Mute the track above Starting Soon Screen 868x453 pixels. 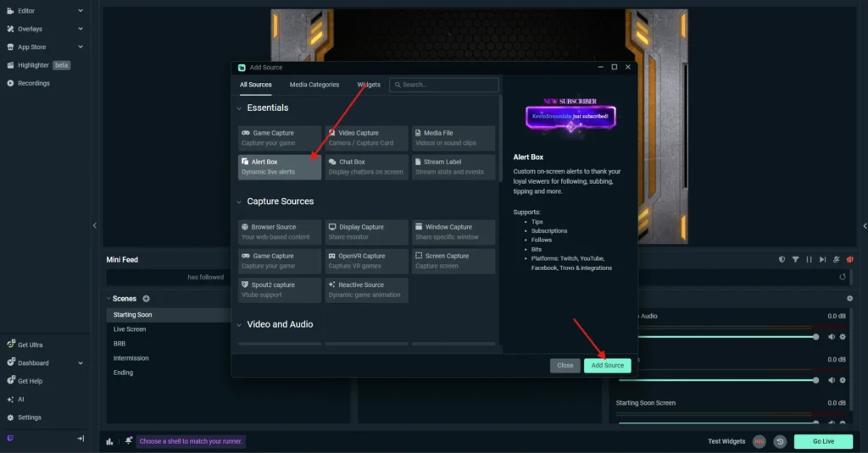coord(831,380)
